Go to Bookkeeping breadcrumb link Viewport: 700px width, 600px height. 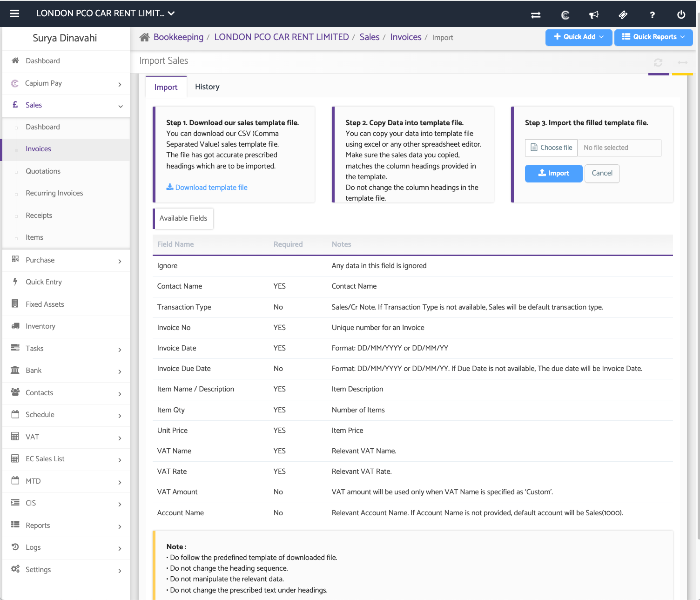coord(178,37)
